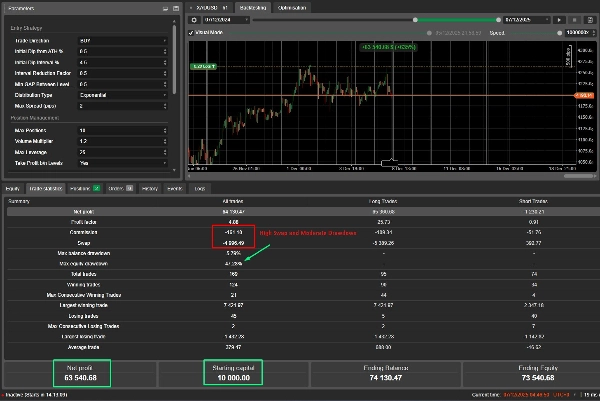Click the Max Leverage stepper

pyautogui.click(x=165, y=152)
